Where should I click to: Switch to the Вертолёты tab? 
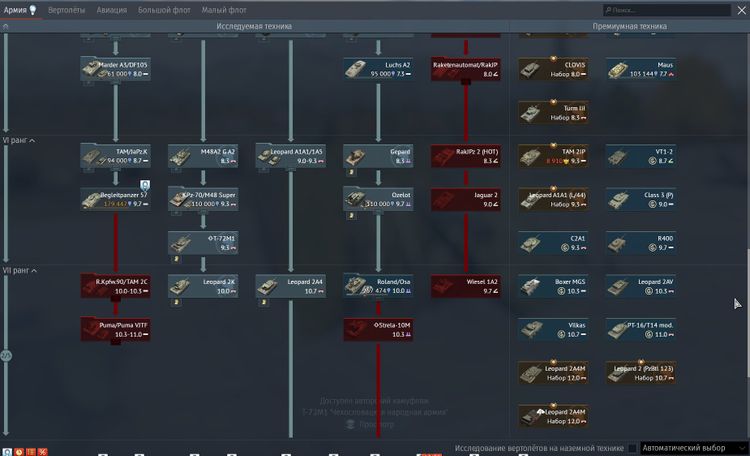[66, 9]
